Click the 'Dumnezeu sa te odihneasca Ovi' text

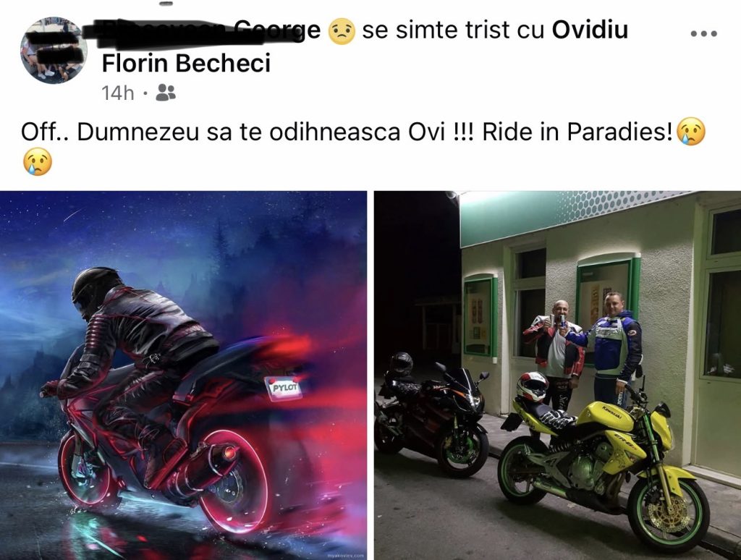coord(261,132)
